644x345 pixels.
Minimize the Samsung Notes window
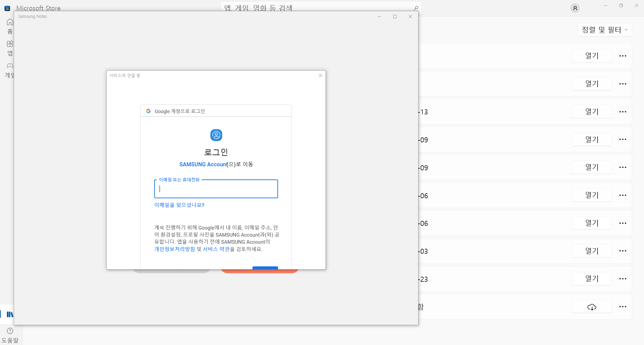click(379, 16)
